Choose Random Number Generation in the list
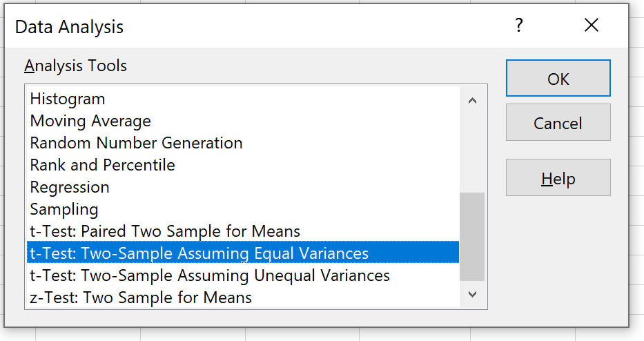 [x=136, y=144]
